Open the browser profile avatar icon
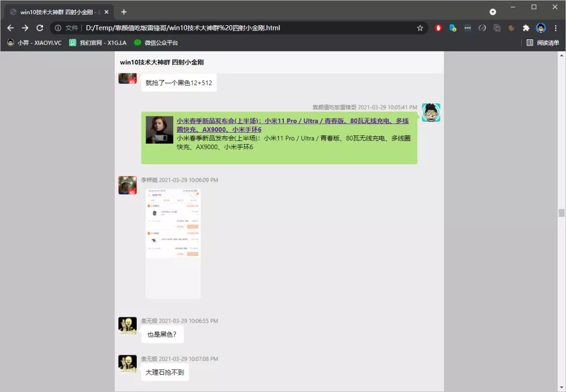Viewport: 566px width, 392px height. [x=540, y=28]
